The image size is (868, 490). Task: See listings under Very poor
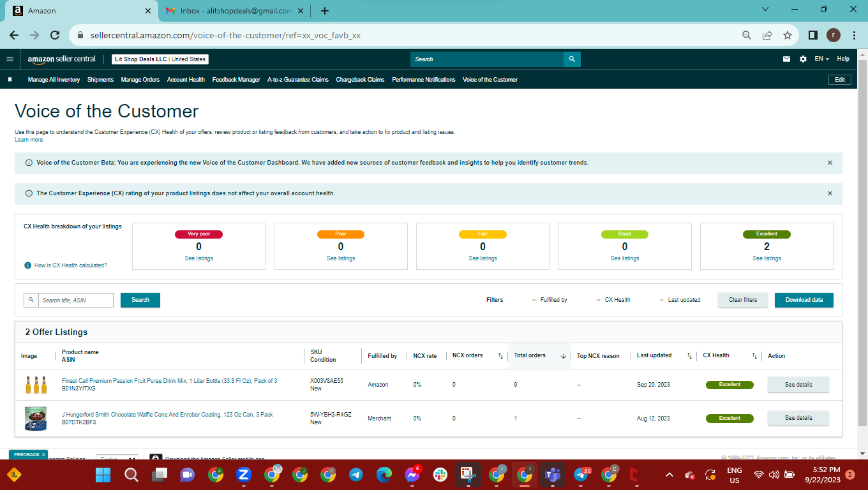coord(199,258)
